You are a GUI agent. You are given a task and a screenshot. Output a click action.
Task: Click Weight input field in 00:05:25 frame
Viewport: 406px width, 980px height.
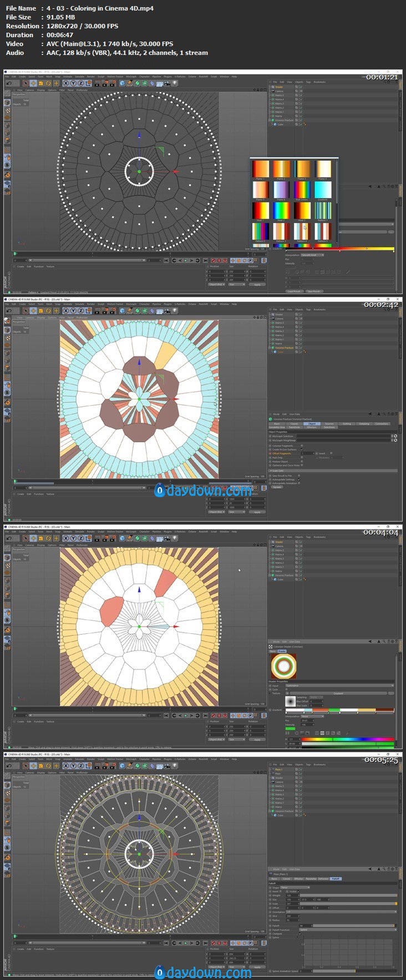pyautogui.click(x=292, y=896)
